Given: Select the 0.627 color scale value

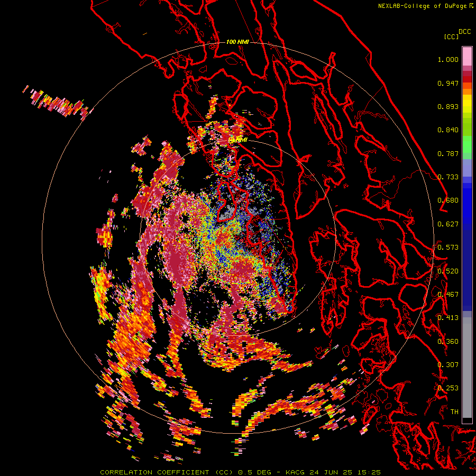Looking at the screenshot, I should (x=448, y=224).
